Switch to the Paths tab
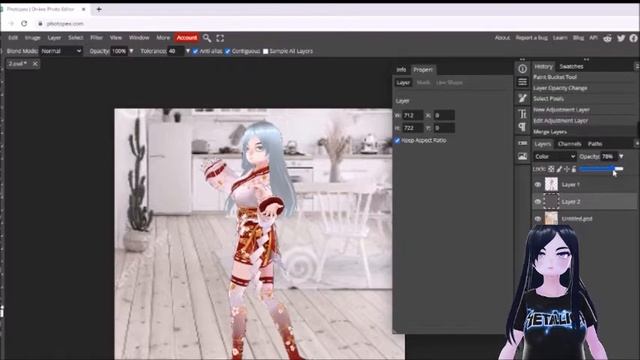This screenshot has width=640, height=360. pyautogui.click(x=595, y=144)
